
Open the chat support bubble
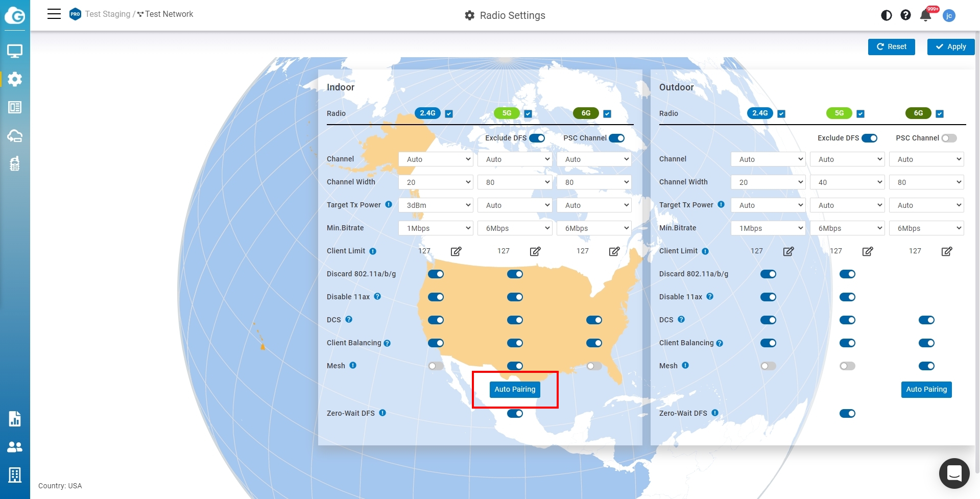(x=954, y=473)
